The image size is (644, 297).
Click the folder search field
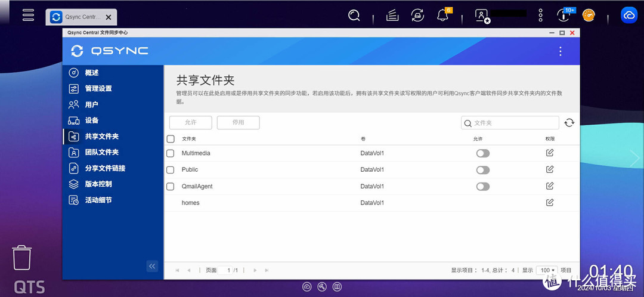tap(510, 123)
